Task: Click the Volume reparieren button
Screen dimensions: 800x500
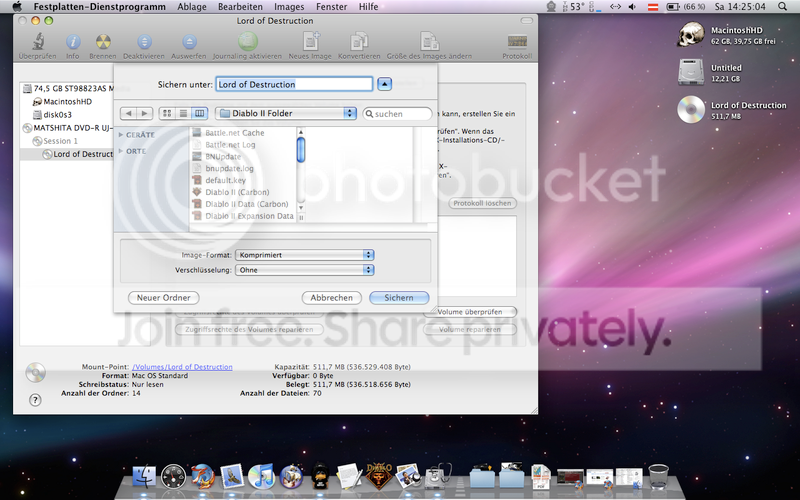Action: click(470, 330)
